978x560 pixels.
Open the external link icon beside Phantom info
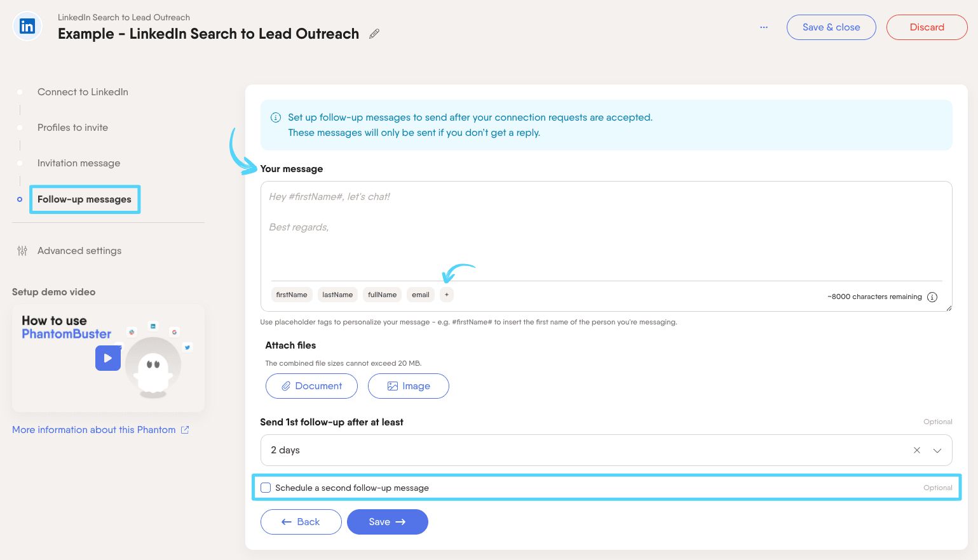pos(185,430)
